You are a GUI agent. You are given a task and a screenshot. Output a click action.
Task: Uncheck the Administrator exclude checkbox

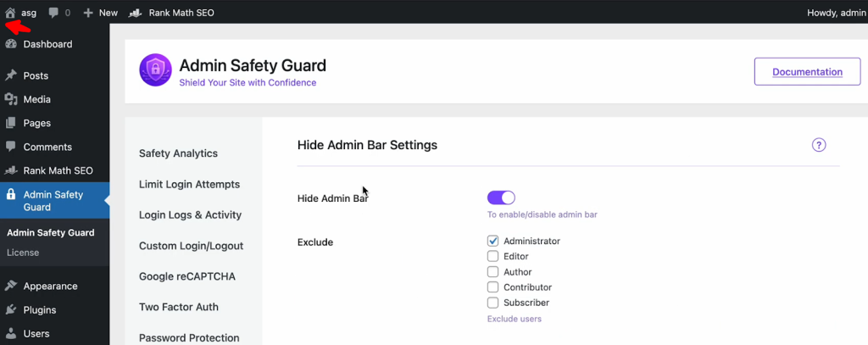(492, 241)
